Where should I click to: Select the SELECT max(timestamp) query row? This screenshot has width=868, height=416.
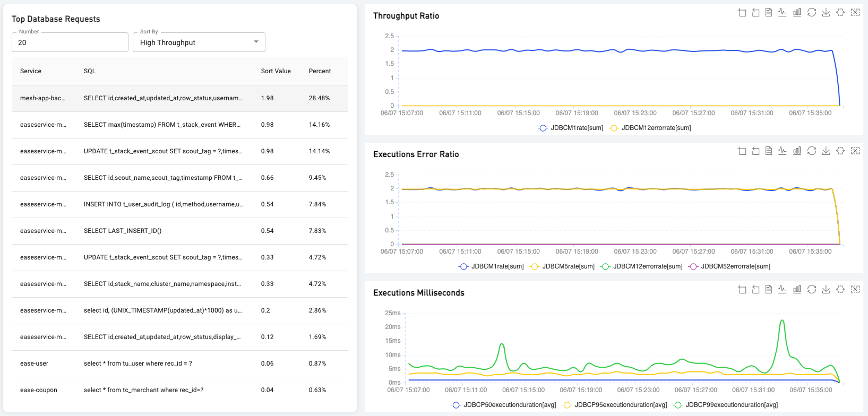pos(180,125)
